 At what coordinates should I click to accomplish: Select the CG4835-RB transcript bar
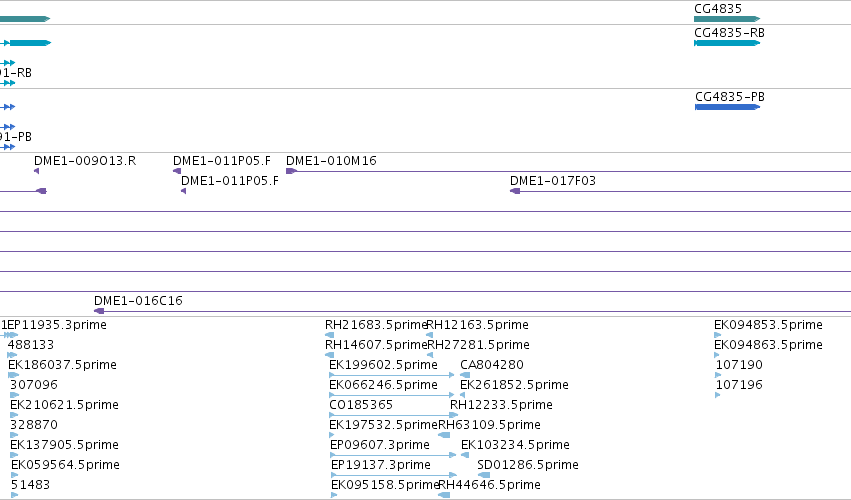[727, 43]
